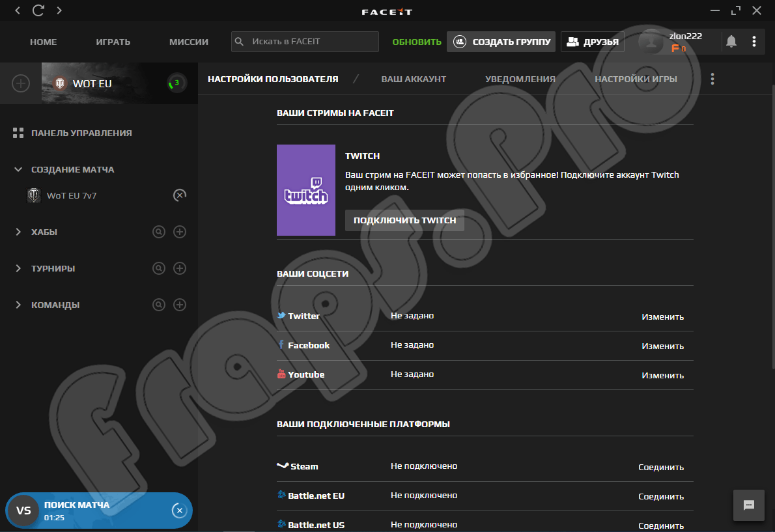Open the Создать группу button
Viewport: 775px width, 532px height.
pyautogui.click(x=501, y=42)
